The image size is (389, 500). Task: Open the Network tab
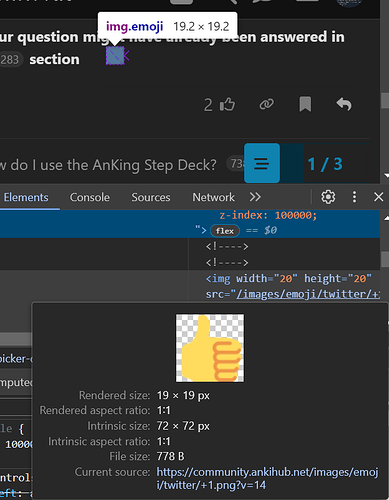(x=213, y=197)
